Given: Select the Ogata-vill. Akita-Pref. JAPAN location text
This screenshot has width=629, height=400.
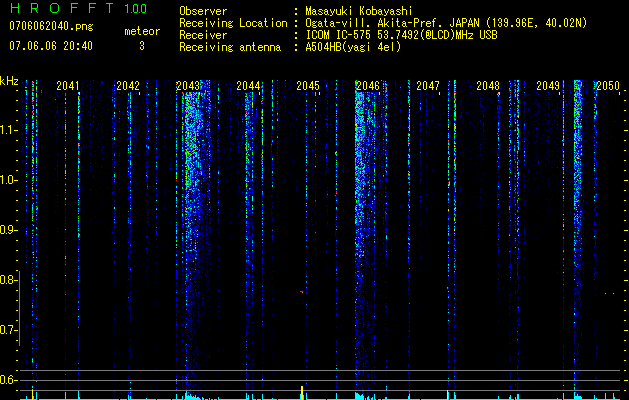Looking at the screenshot, I should pos(446,23).
